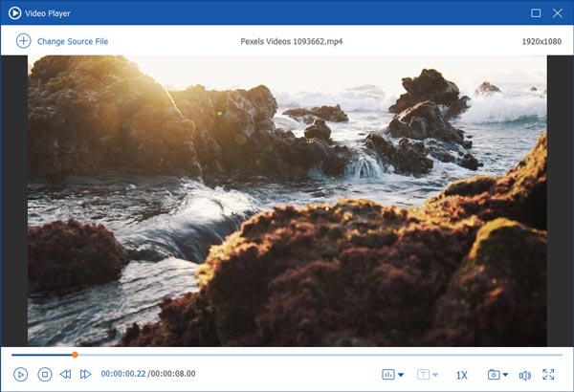The height and width of the screenshot is (392, 574).
Task: Enter fullscreen mode
Action: [x=549, y=375]
